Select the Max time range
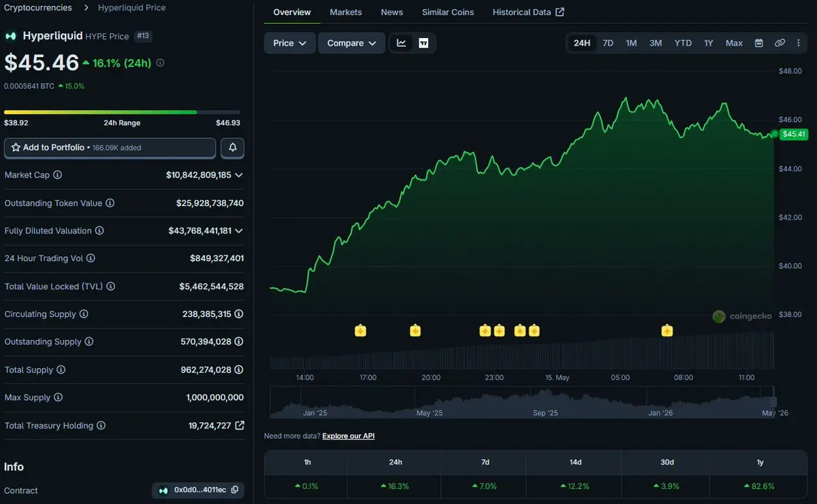Screen dimensions: 817x504 pos(734,43)
